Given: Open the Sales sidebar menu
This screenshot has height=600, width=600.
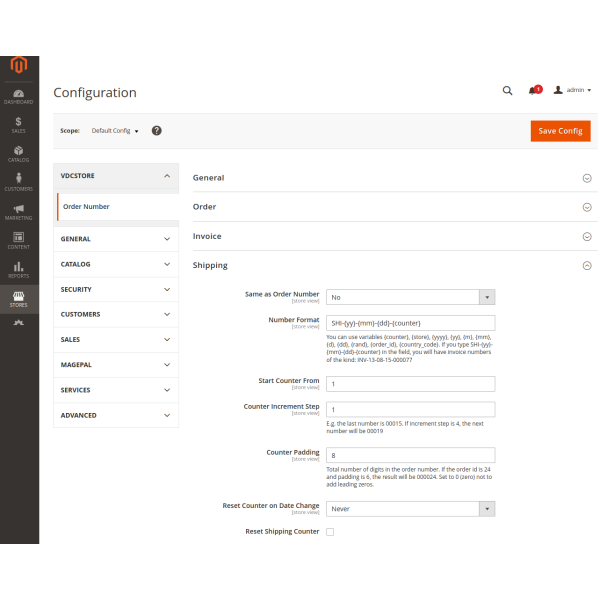Looking at the screenshot, I should (18, 124).
